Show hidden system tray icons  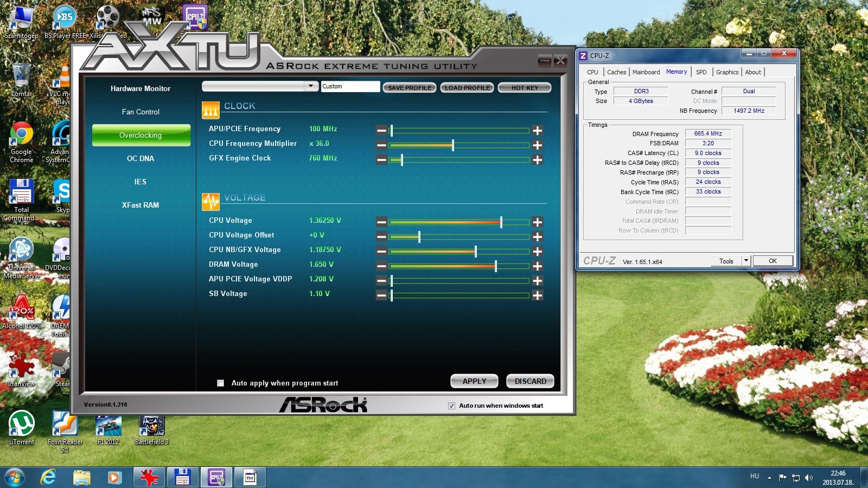tap(769, 478)
